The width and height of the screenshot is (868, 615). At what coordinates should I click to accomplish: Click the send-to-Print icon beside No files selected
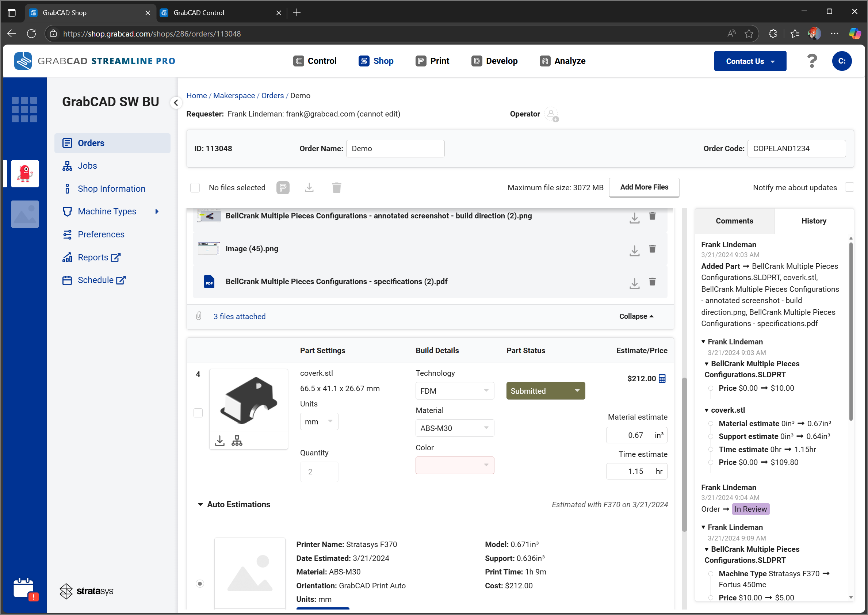pos(283,187)
